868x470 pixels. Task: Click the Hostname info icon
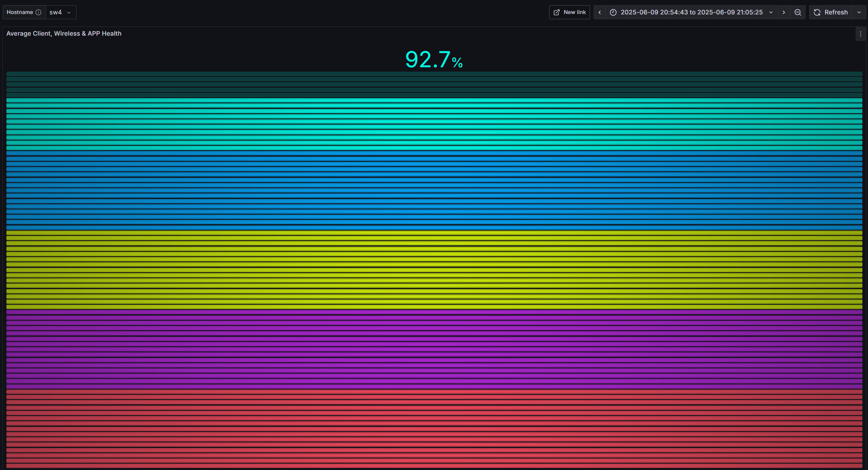[x=38, y=12]
